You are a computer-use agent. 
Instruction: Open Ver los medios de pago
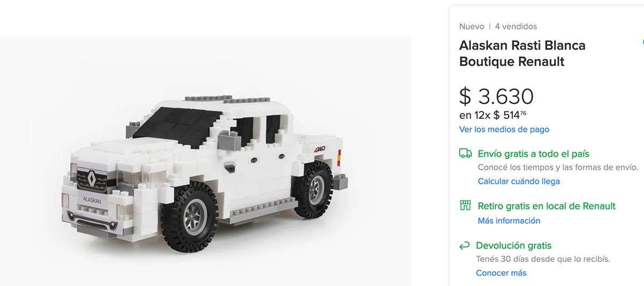504,130
